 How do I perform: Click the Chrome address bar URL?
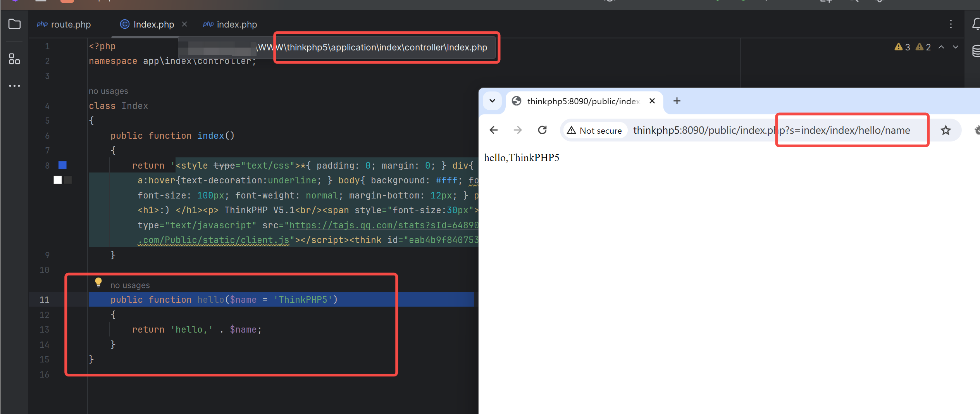click(772, 130)
